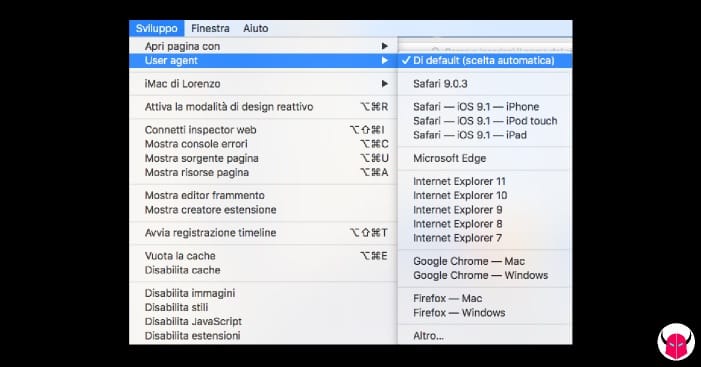Click Vuota la cache
The image size is (701, 367).
point(263,256)
